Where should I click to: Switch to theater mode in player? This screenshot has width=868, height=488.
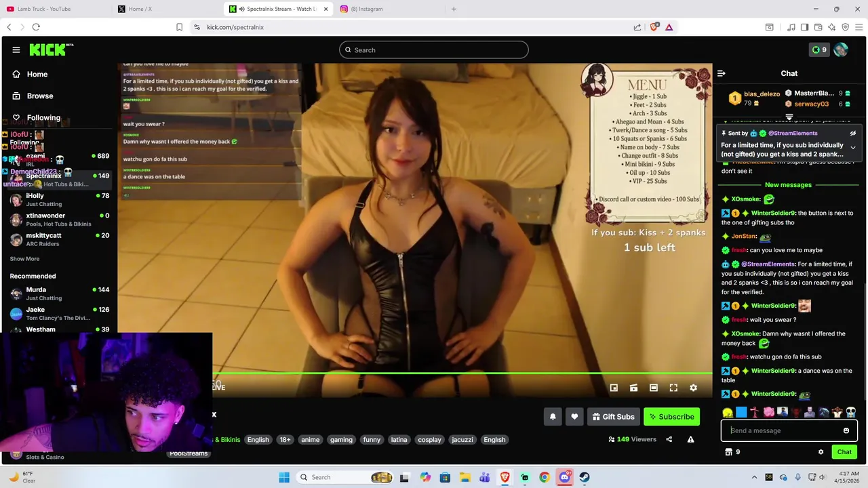653,388
